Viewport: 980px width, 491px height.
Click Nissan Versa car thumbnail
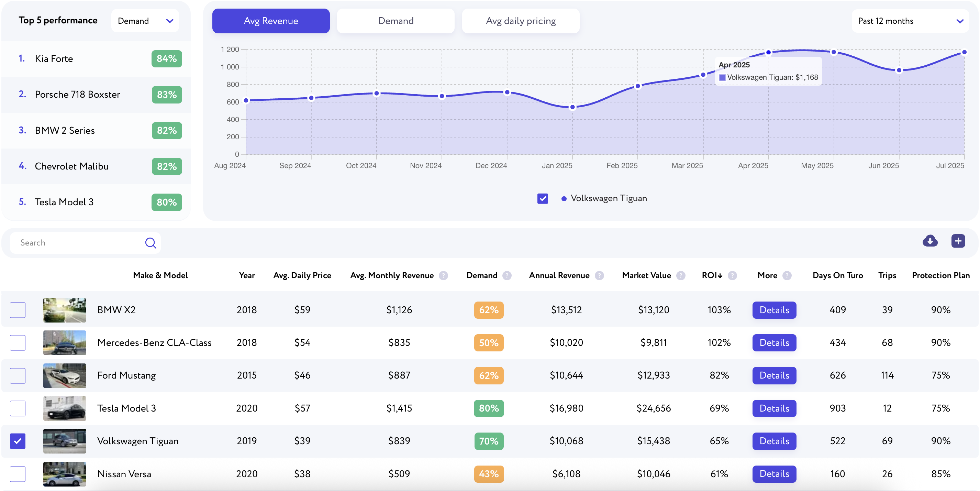pyautogui.click(x=65, y=474)
